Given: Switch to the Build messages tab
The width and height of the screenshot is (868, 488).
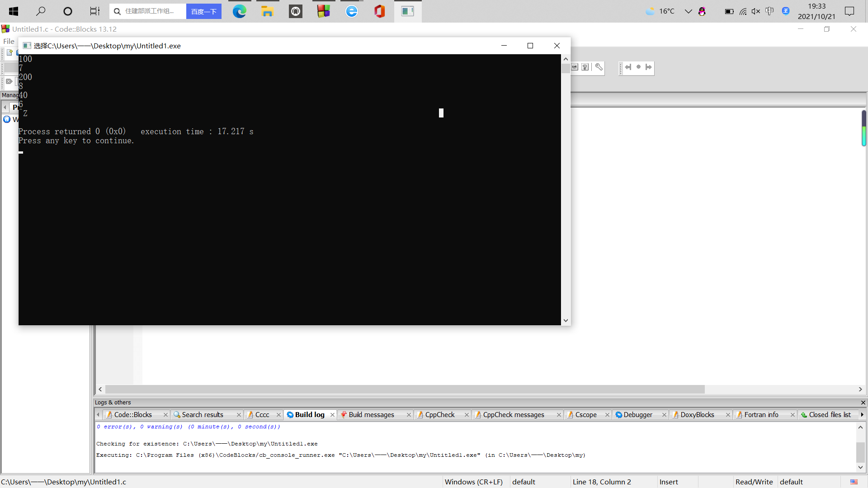Looking at the screenshot, I should click(371, 415).
